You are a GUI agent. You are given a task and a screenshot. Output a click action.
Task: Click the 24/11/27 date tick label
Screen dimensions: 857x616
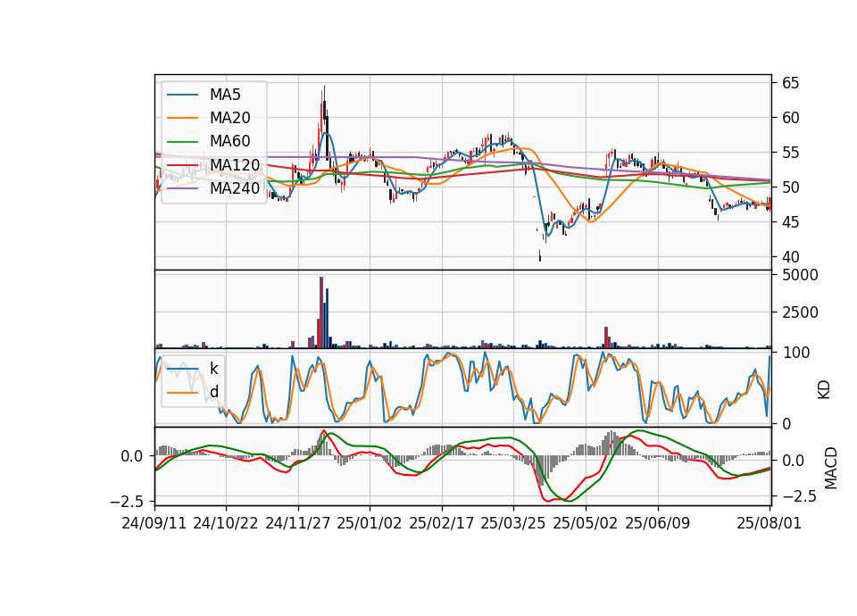click(298, 523)
